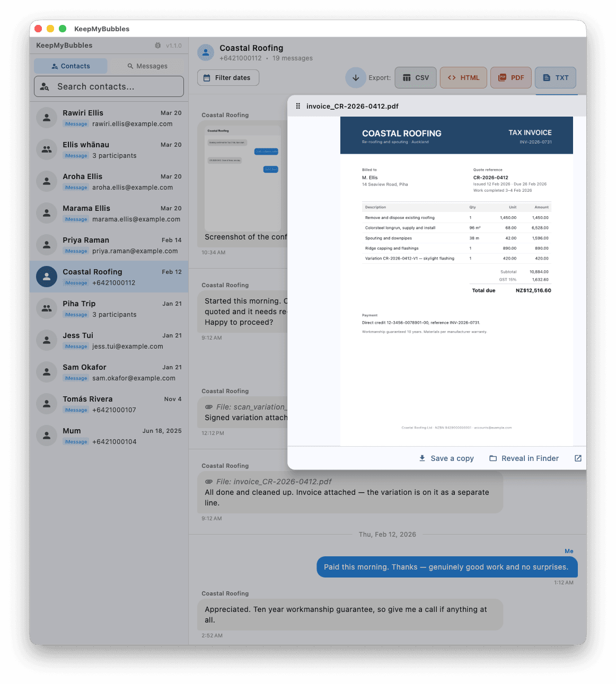Viewport: 616px width, 684px height.
Task: Click Priya Raman's avatar icon
Action: point(47,245)
